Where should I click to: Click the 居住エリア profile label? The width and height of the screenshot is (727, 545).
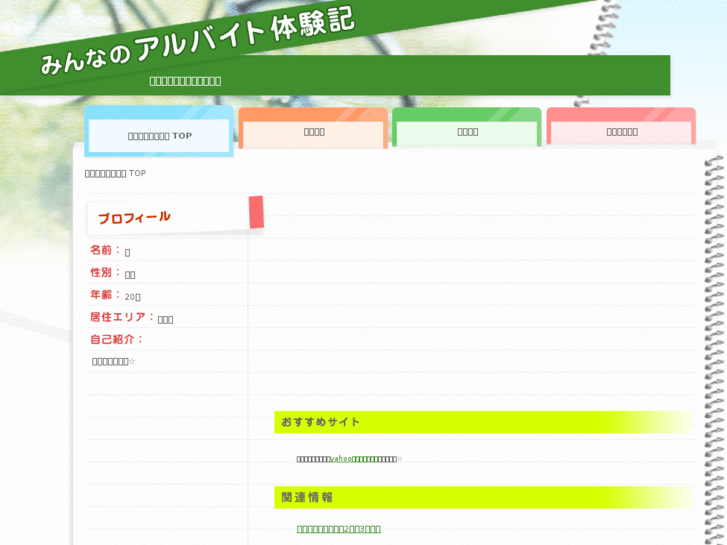pos(122,317)
